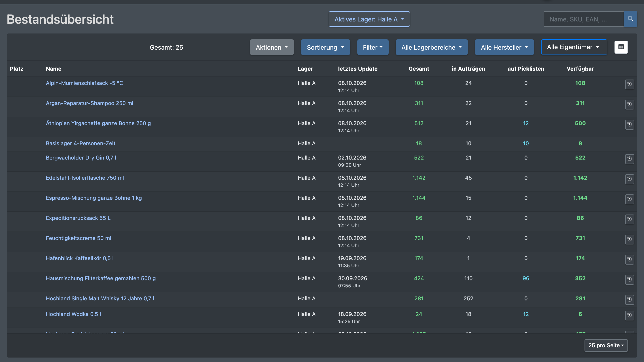This screenshot has width=644, height=362.
Task: Open history for Äthiopien Yirgacheffe row
Action: coord(629,124)
